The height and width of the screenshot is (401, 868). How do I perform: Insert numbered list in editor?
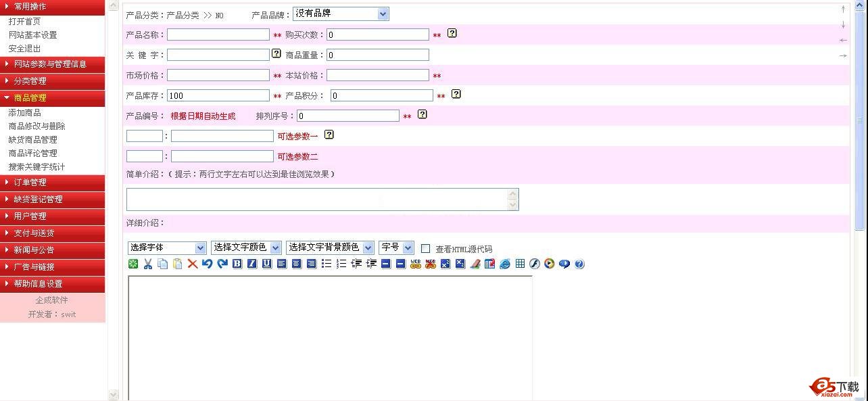(341, 264)
